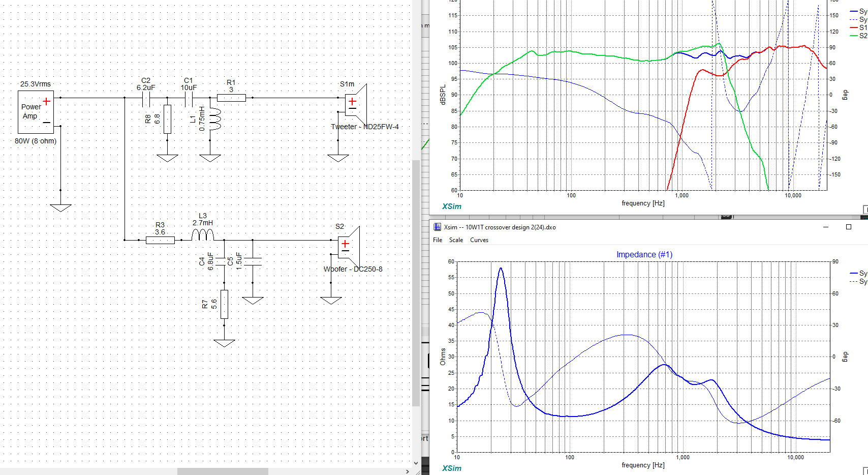Click the Impedance (#1) graph title
Image resolution: width=868 pixels, height=475 pixels.
pos(644,254)
